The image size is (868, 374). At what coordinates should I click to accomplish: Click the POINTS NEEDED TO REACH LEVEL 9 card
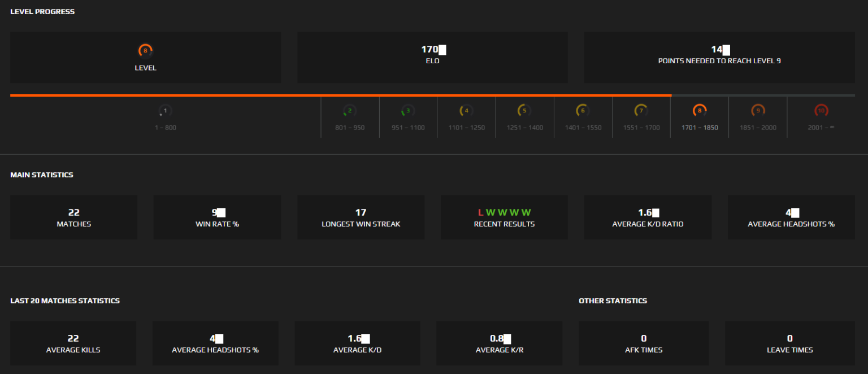click(719, 57)
